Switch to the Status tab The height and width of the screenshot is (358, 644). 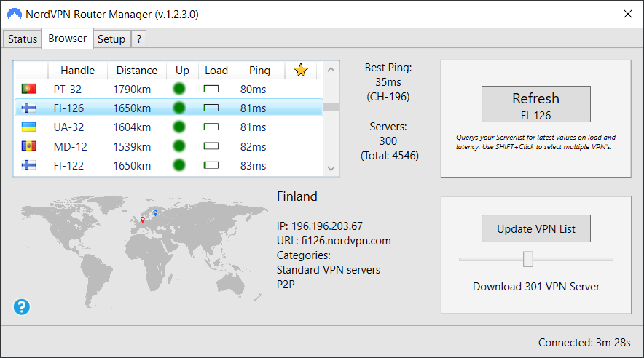point(22,39)
